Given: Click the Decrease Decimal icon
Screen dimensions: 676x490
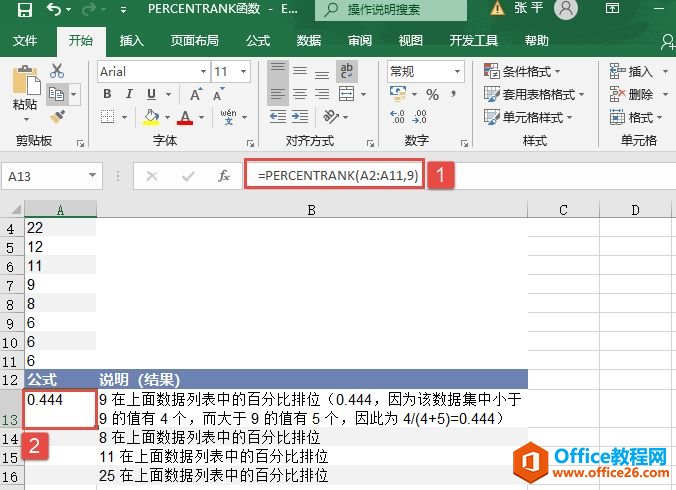Looking at the screenshot, I should coord(419,117).
